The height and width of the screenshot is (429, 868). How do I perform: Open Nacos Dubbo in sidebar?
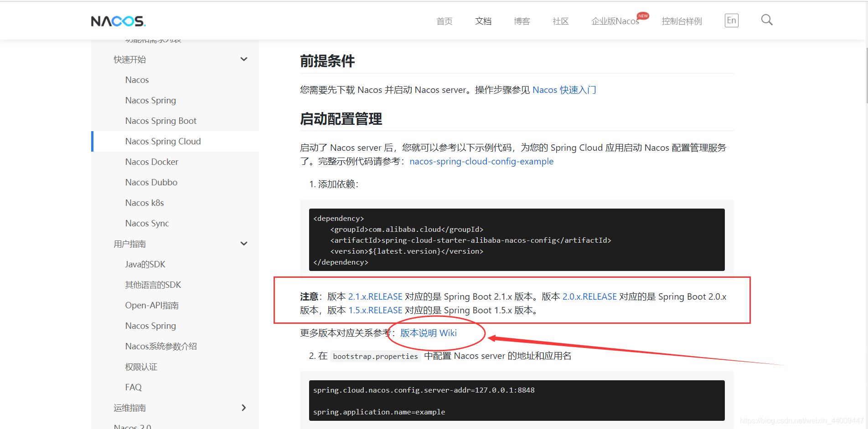click(x=151, y=182)
